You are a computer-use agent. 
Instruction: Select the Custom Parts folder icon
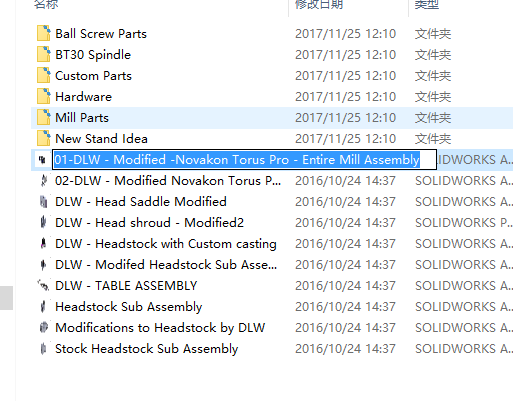tap(44, 75)
